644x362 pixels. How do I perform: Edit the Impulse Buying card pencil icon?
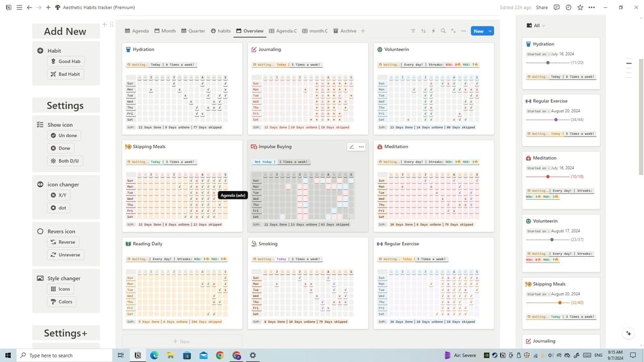352,147
